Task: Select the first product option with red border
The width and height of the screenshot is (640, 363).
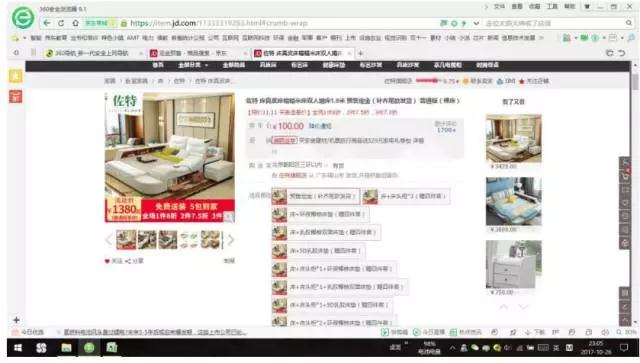Action: (316, 196)
